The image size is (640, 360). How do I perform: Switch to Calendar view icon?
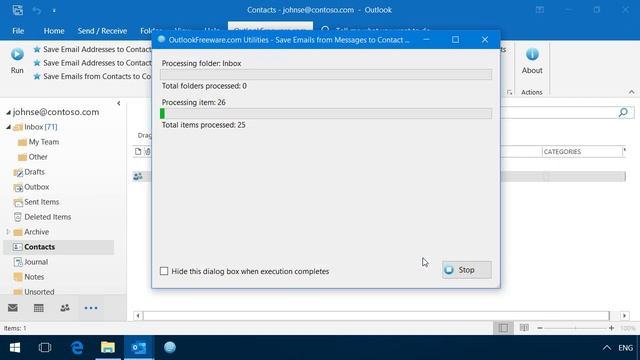pyautogui.click(x=39, y=308)
